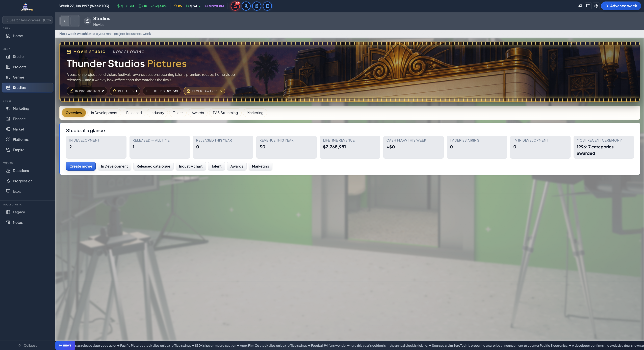Open the guide book icon
This screenshot has width=644, height=350.
(x=588, y=6)
